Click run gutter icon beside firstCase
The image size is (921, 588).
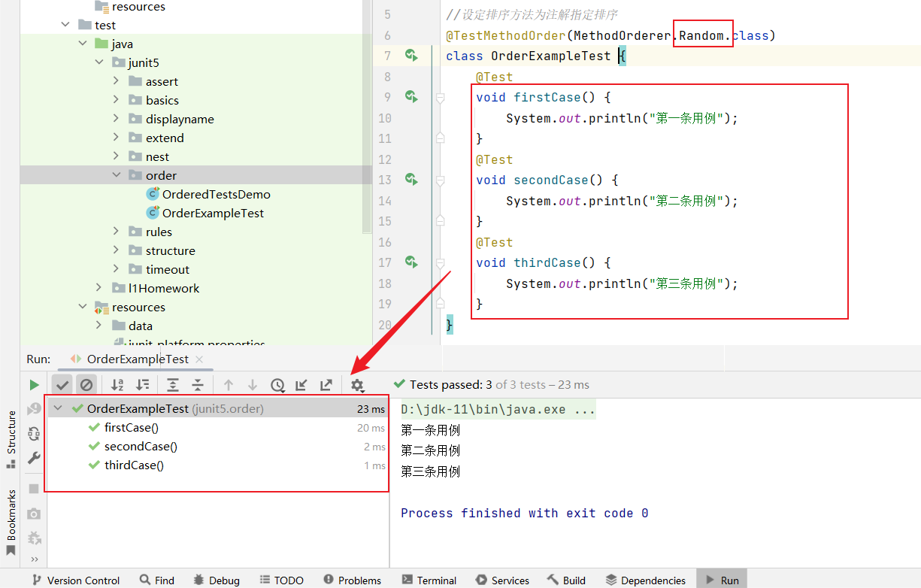pyautogui.click(x=411, y=97)
